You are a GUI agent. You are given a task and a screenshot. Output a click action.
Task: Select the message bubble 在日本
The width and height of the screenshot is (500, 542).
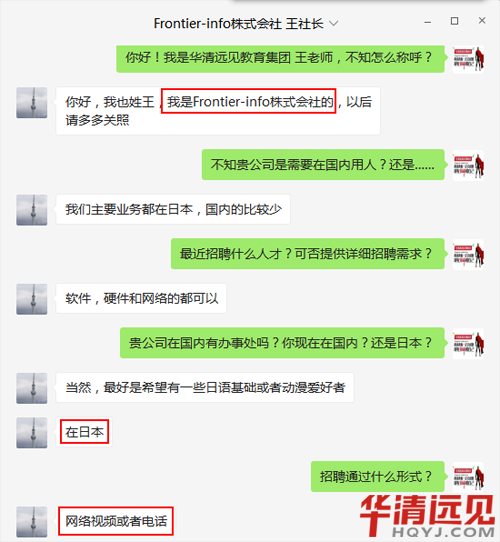(x=84, y=432)
